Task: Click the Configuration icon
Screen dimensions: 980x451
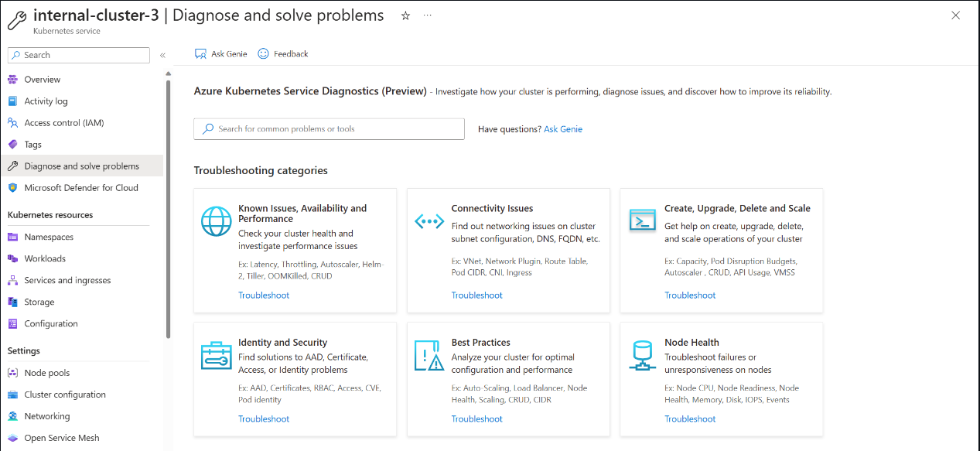Action: (12, 324)
